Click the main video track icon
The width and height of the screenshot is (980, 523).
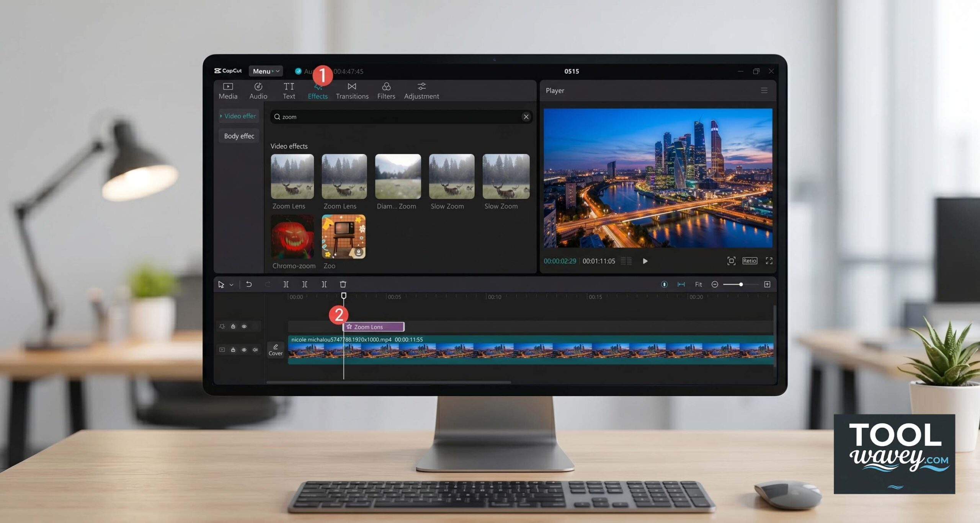[222, 350]
